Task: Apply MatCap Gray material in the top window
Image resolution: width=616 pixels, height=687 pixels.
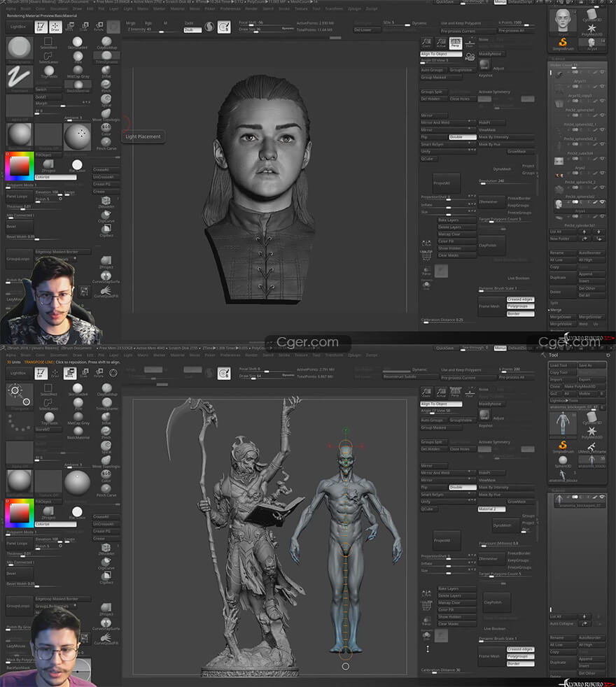Action: coord(78,71)
